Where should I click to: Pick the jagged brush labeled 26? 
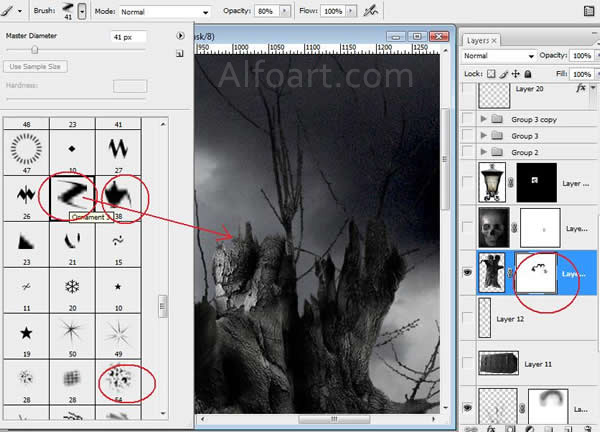pyautogui.click(x=26, y=195)
